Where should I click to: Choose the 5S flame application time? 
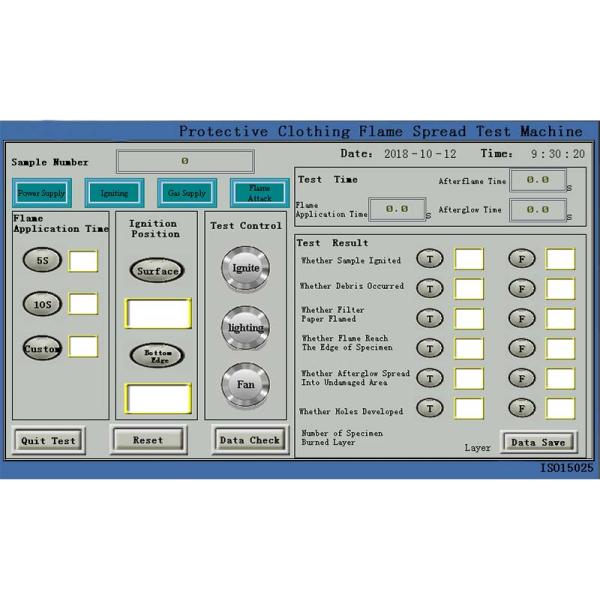point(43,260)
